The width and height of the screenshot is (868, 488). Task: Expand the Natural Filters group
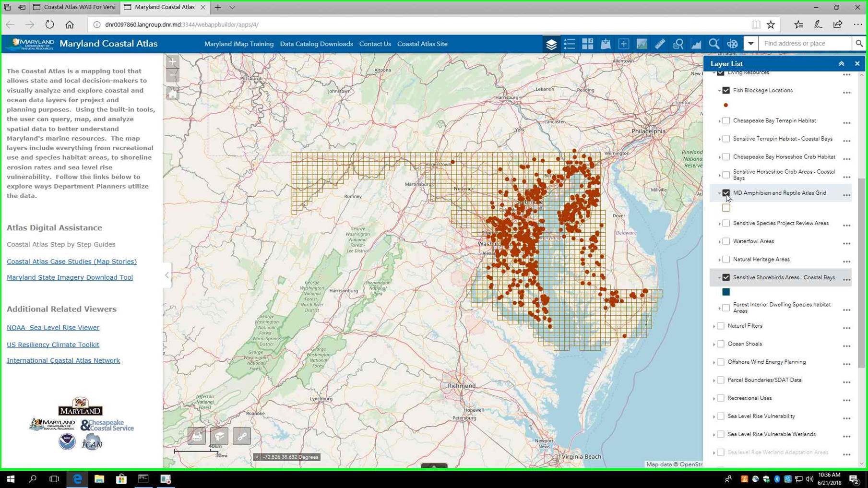click(x=714, y=326)
